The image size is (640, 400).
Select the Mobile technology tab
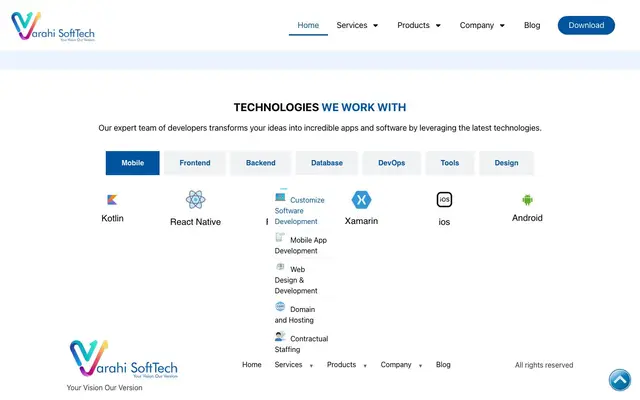click(133, 163)
